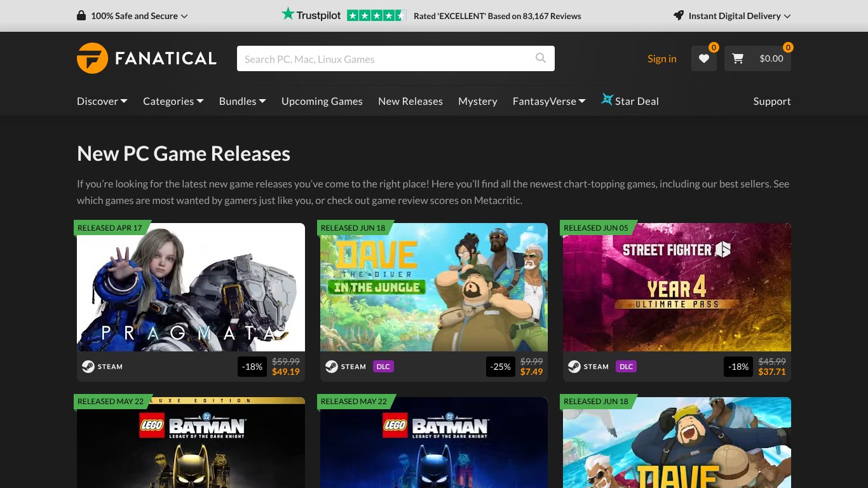Screen dimensions: 868x488
Task: Click the green Trustpilot rating stars
Action: [376, 16]
